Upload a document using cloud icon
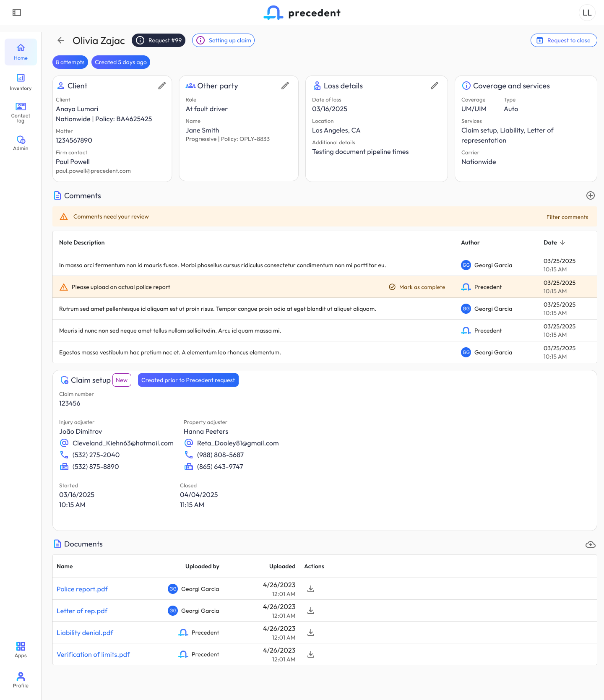The height and width of the screenshot is (700, 604). (x=591, y=544)
